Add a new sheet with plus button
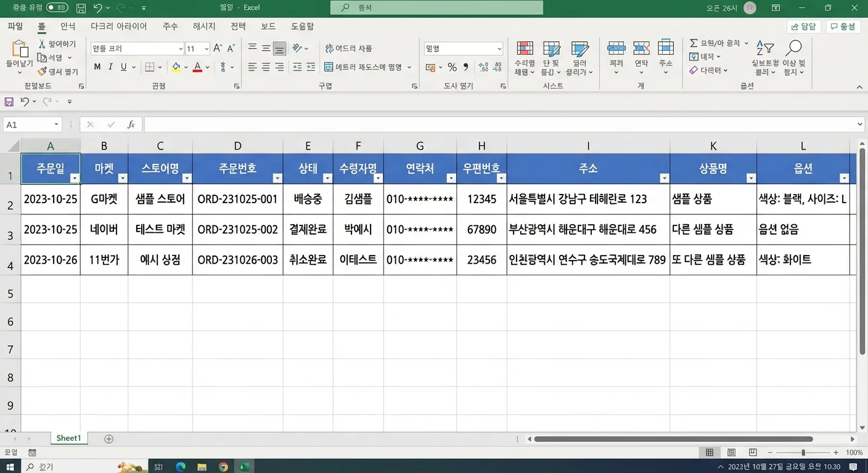868x473 pixels. pyautogui.click(x=108, y=438)
